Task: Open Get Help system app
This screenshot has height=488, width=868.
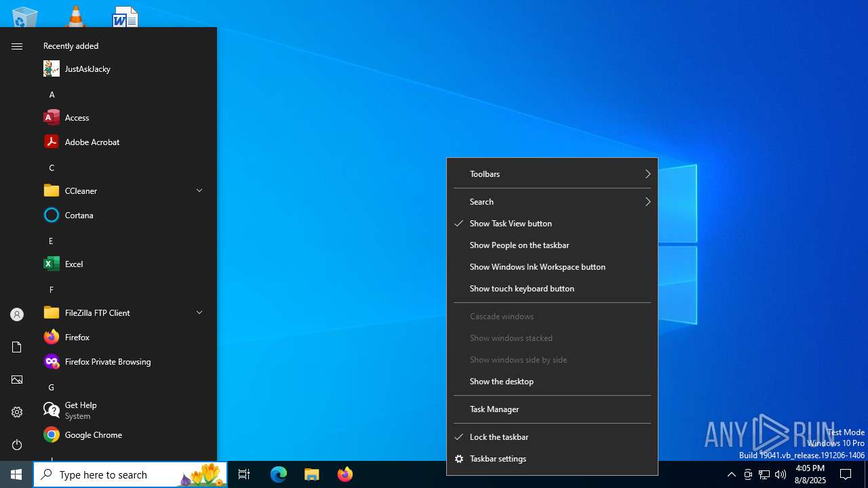Action: pos(123,410)
